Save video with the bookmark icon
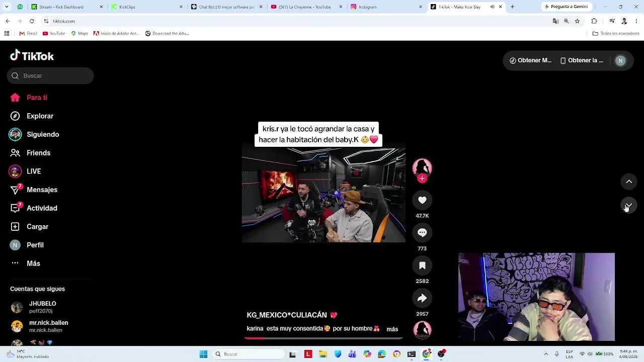 (422, 265)
